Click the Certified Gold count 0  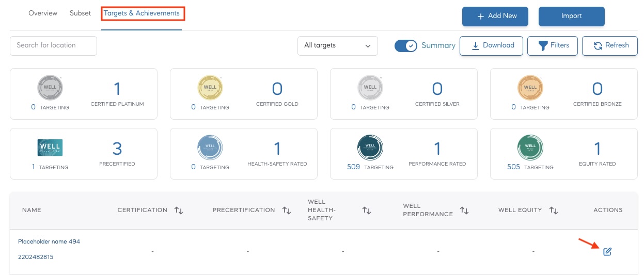click(277, 89)
